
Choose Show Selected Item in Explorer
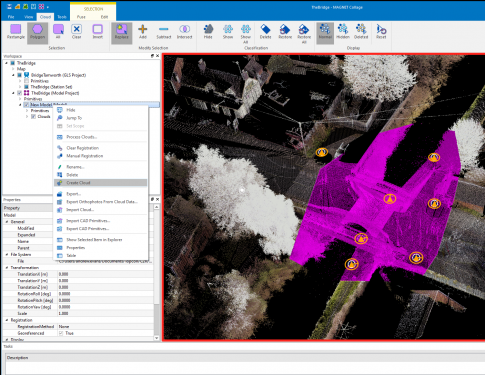(x=100, y=240)
